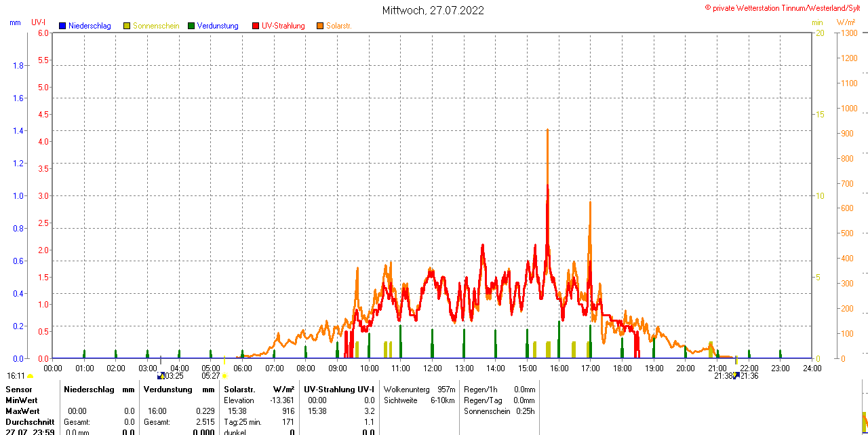Click the yellow icon beside 16:11
This screenshot has width=868, height=435.
(x=31, y=376)
